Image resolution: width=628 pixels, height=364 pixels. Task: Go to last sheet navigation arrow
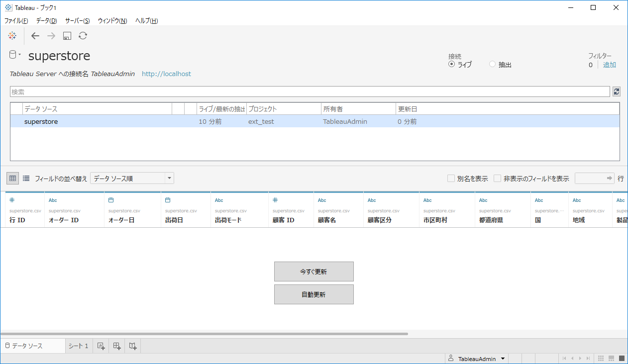pyautogui.click(x=588, y=359)
